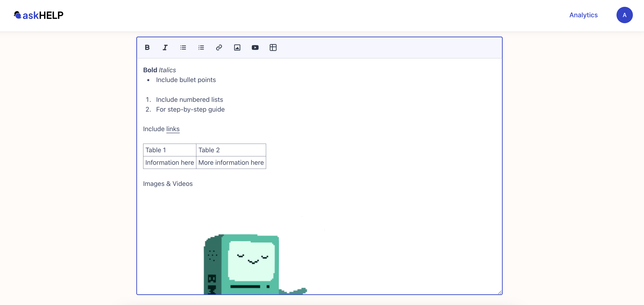This screenshot has width=644, height=305.
Task: Open the user avatar menu
Action: [x=624, y=15]
